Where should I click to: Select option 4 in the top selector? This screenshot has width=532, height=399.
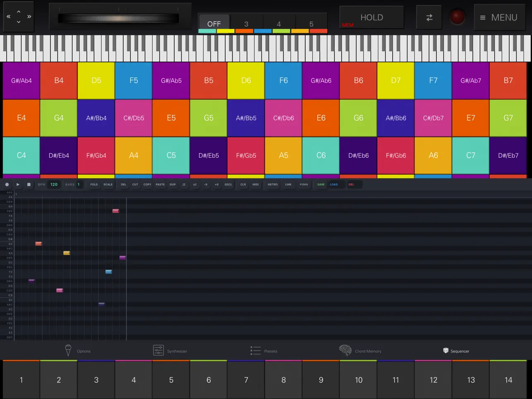pos(279,24)
